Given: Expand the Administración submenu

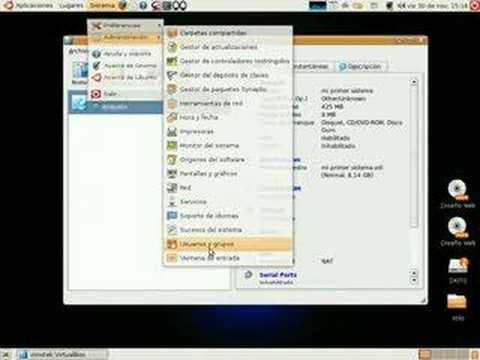Looking at the screenshot, I should tap(125, 37).
